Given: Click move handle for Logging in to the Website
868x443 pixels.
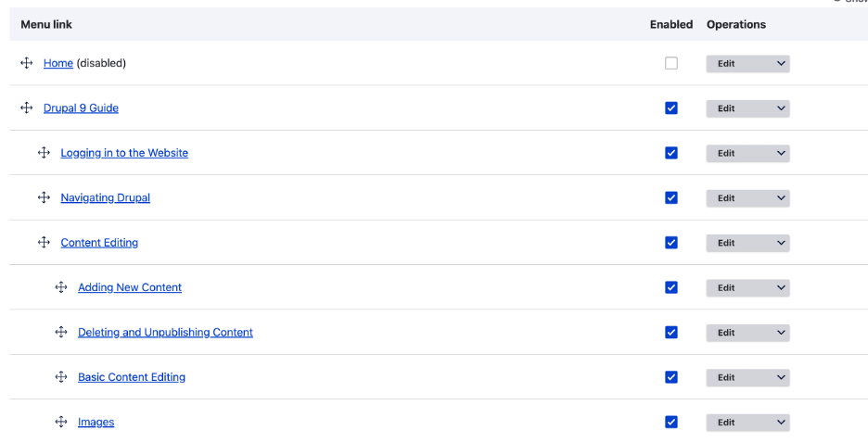Looking at the screenshot, I should click(x=44, y=153).
